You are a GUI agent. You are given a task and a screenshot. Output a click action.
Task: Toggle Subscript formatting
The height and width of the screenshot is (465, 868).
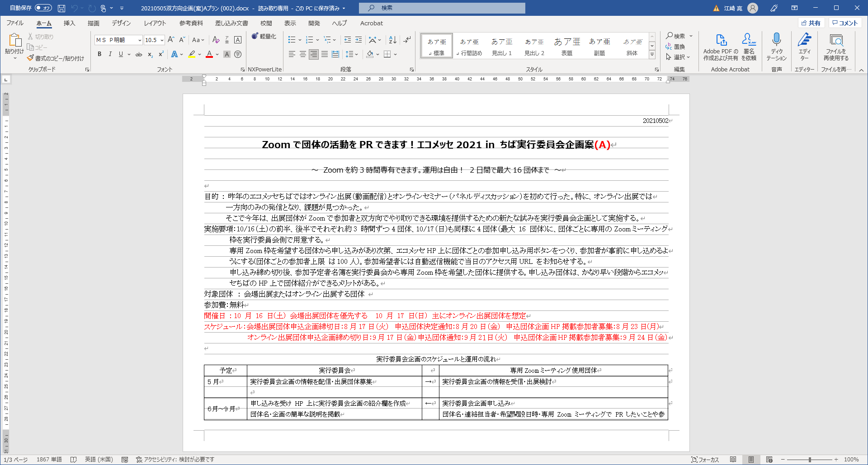(x=150, y=54)
